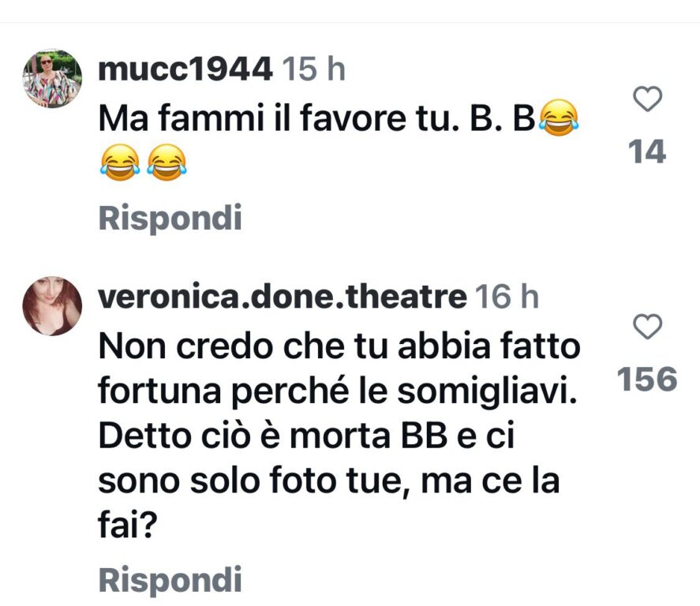Visit the veronica.done.theatre username link

(x=282, y=297)
